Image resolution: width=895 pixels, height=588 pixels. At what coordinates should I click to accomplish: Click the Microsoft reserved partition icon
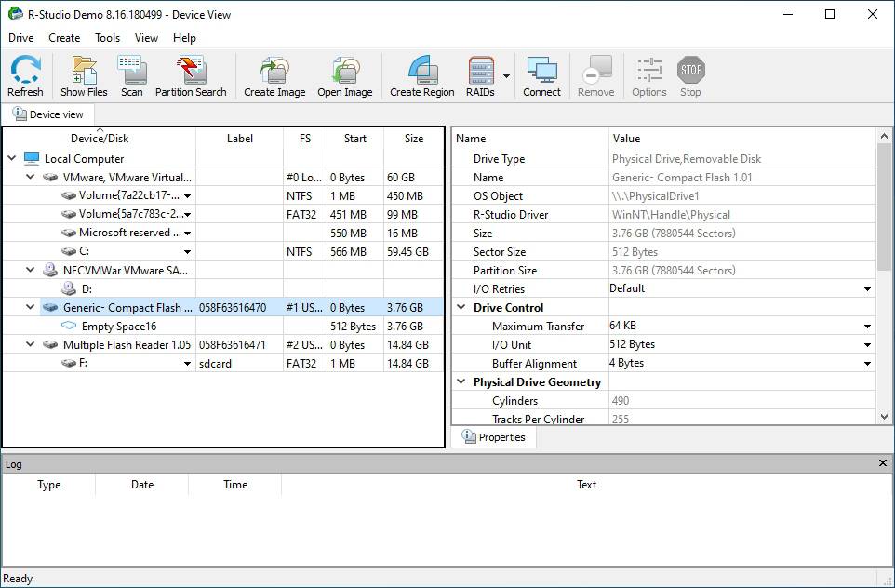(x=69, y=233)
